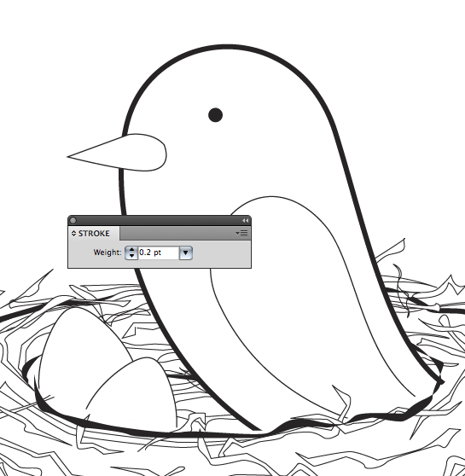Screen dimensions: 465x476
Task: Click the stroke Weight field showing 0.2 pt
Action: [158, 253]
